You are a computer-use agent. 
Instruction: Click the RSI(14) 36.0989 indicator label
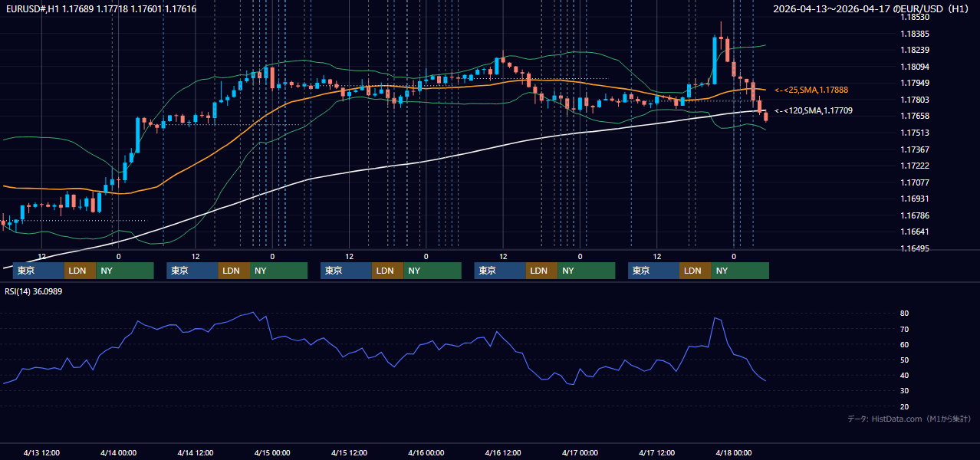pos(34,291)
